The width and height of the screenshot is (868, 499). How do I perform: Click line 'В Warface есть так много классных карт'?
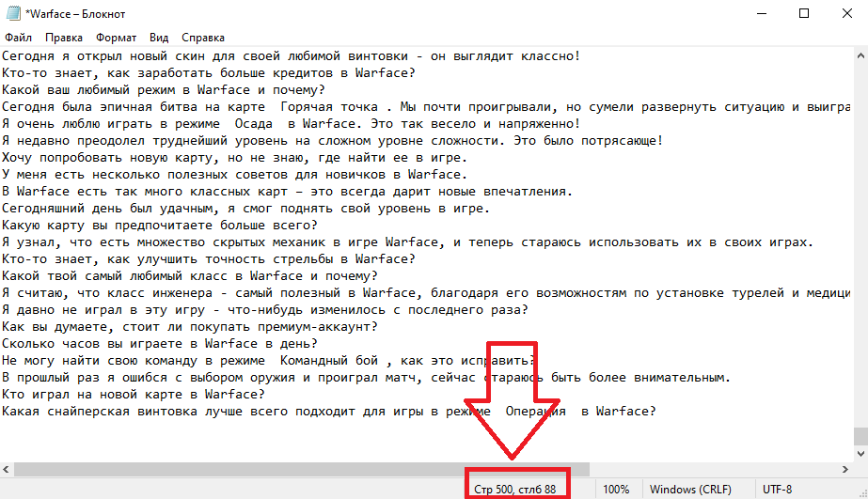(x=287, y=192)
